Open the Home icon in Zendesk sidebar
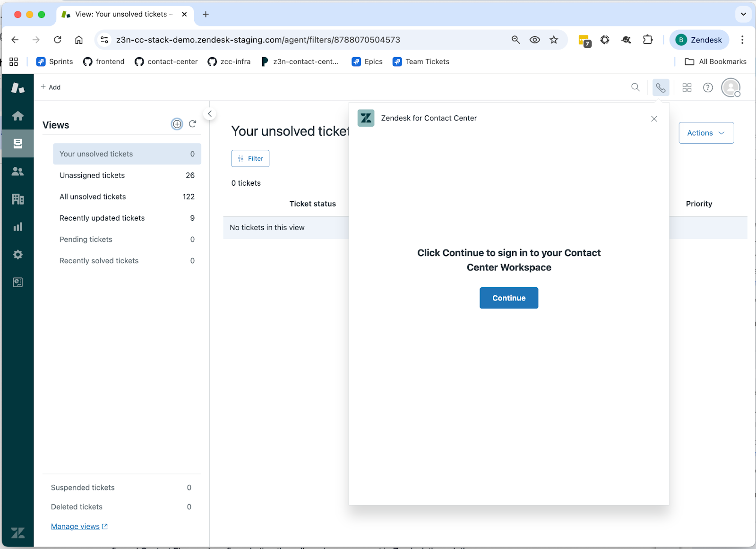The height and width of the screenshot is (549, 756). pyautogui.click(x=18, y=116)
